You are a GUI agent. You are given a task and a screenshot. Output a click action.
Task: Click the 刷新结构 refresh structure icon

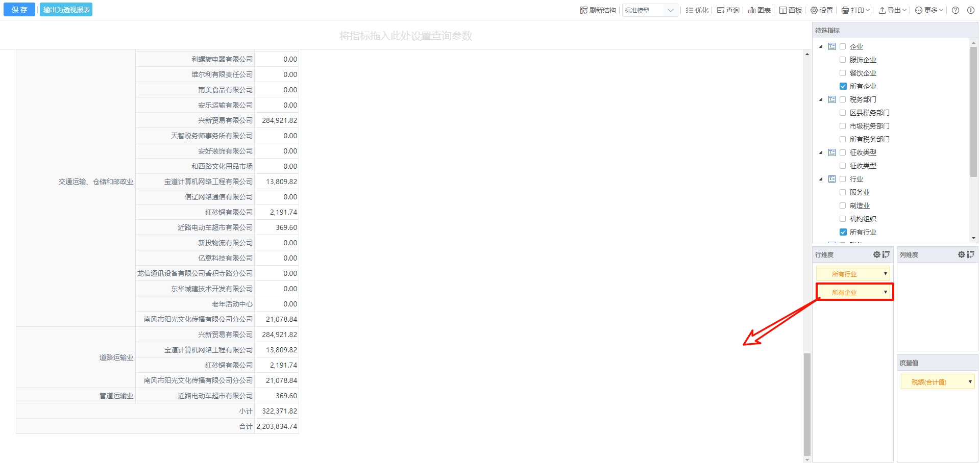583,10
